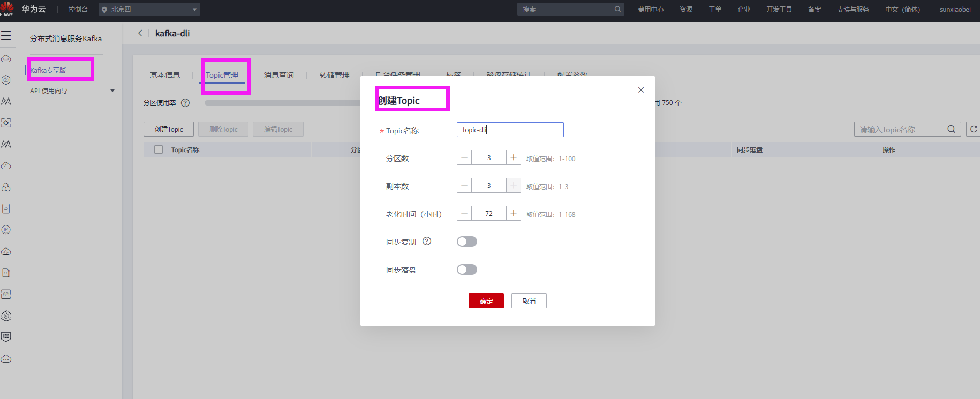Screen dimensions: 980x399
Task: Open 工单 in the top bar
Action: point(715,9)
